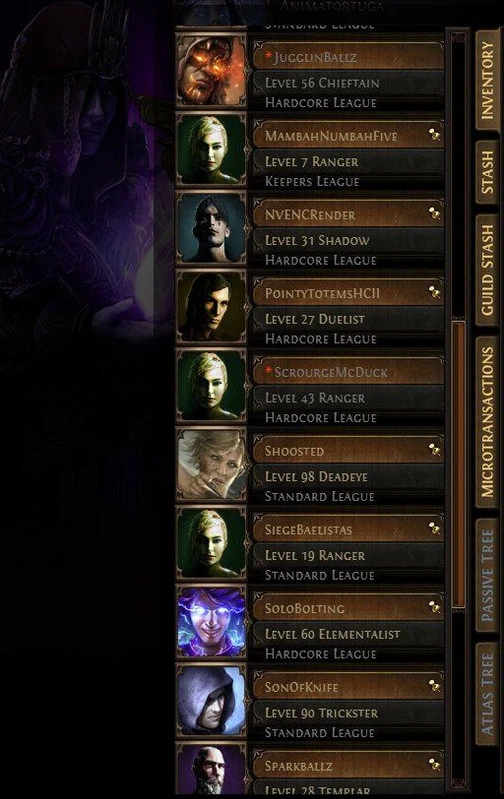Click the gold icon beside MambahNumbahFive
This screenshot has height=799, width=504.
click(x=434, y=135)
